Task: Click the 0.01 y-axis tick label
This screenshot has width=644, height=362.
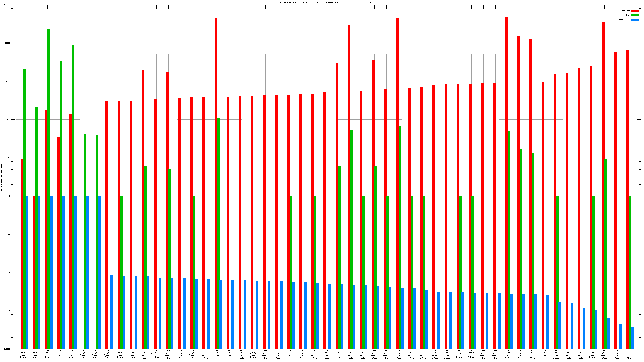Action: tap(8, 273)
